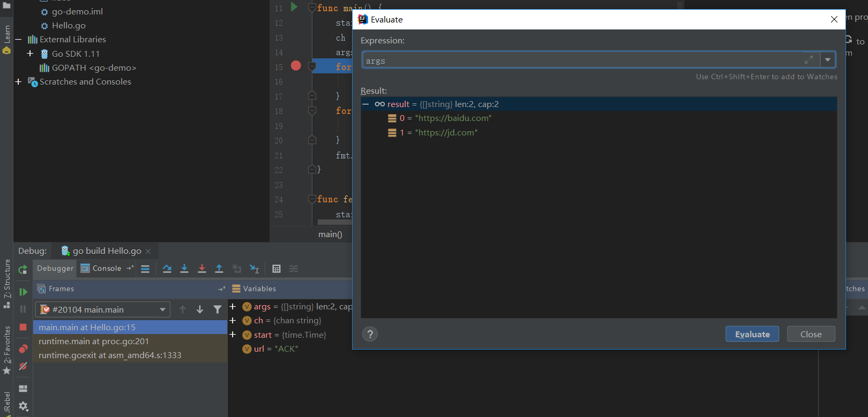Click the Pause Program icon
Viewport: 868px width, 417px height.
[x=23, y=309]
